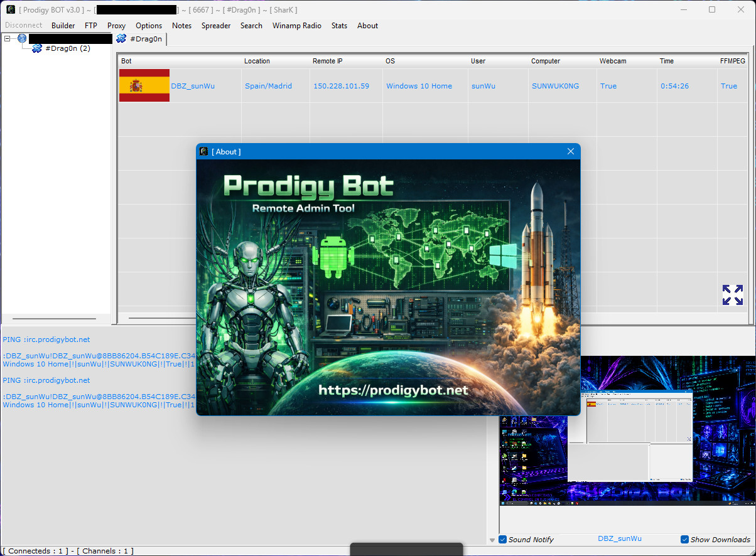
Task: Open the Stats menu
Action: (339, 26)
